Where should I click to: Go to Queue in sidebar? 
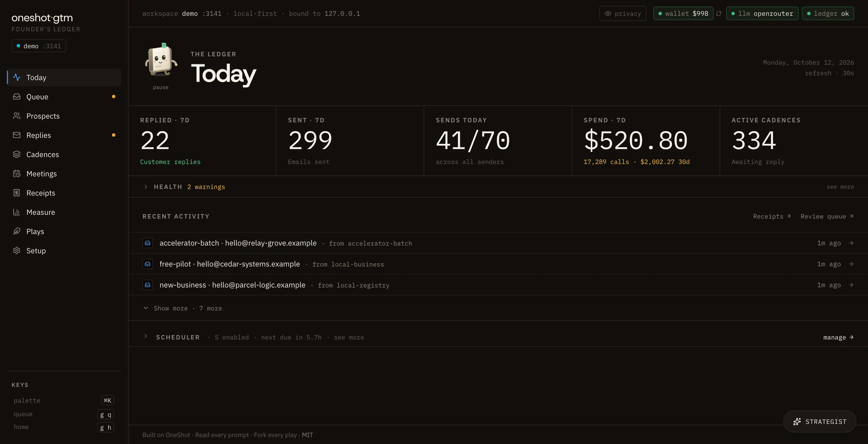64,96
